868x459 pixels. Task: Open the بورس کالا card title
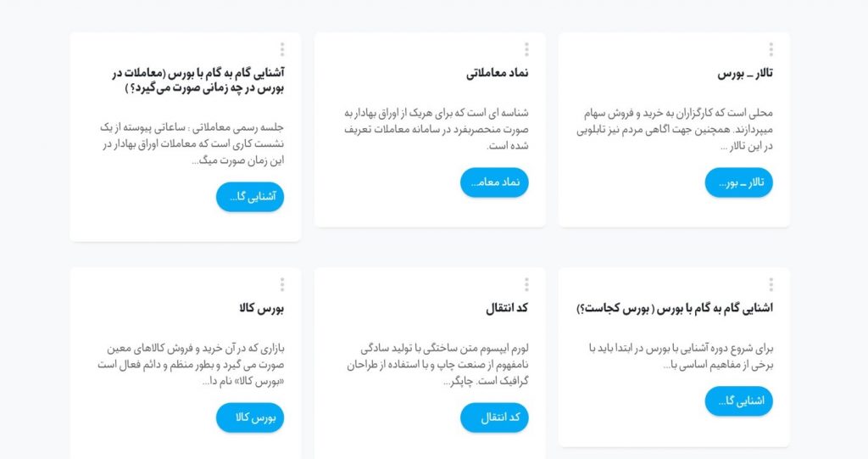[262, 308]
